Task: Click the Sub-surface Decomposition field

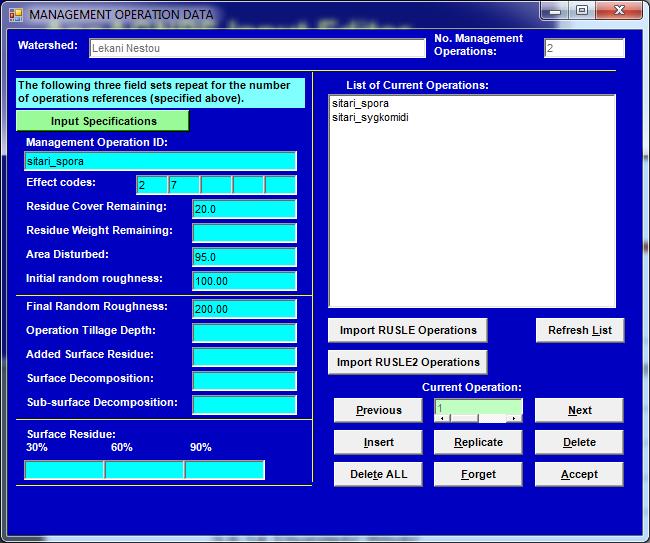Action: click(x=244, y=405)
